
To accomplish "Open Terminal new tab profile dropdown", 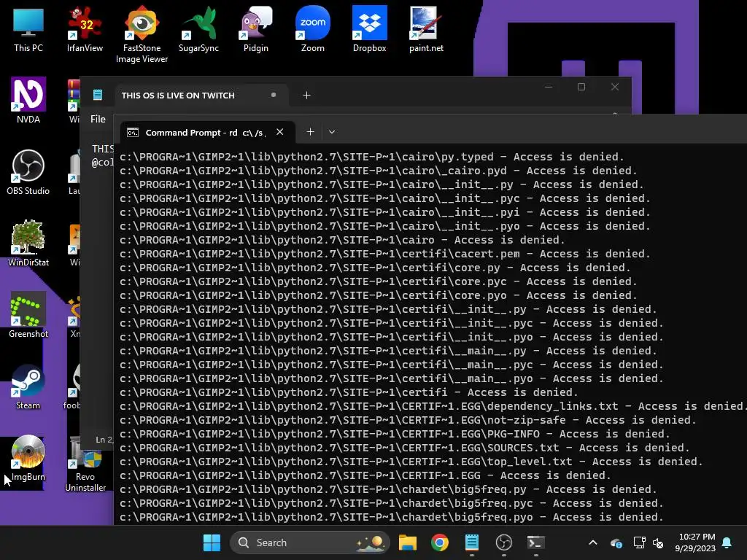I will point(332,132).
